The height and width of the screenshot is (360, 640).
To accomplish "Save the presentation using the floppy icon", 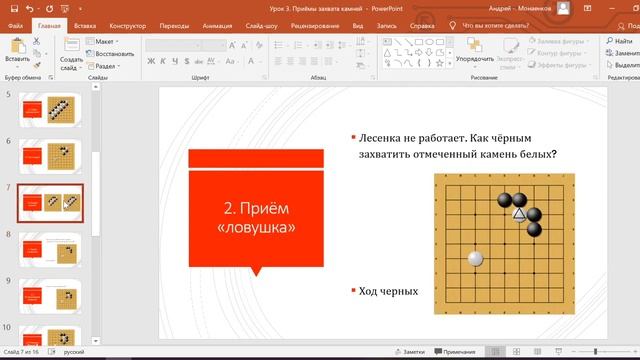I will [x=14, y=9].
